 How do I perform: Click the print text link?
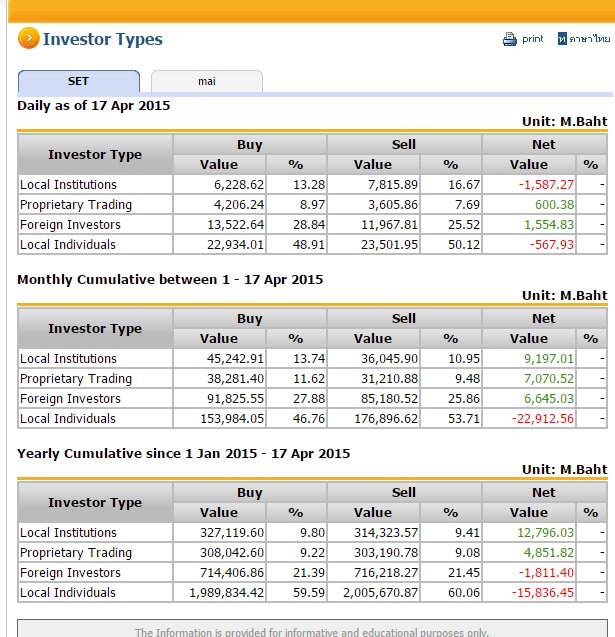click(x=533, y=39)
